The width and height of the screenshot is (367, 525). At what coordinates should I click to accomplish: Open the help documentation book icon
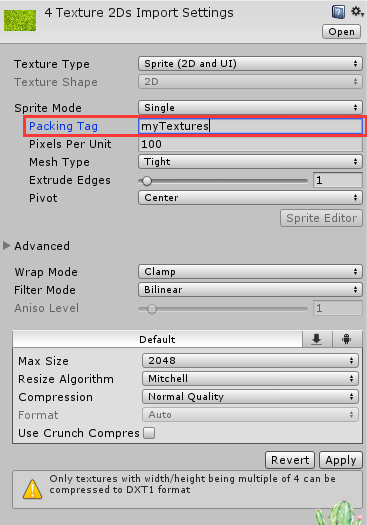pyautogui.click(x=338, y=12)
